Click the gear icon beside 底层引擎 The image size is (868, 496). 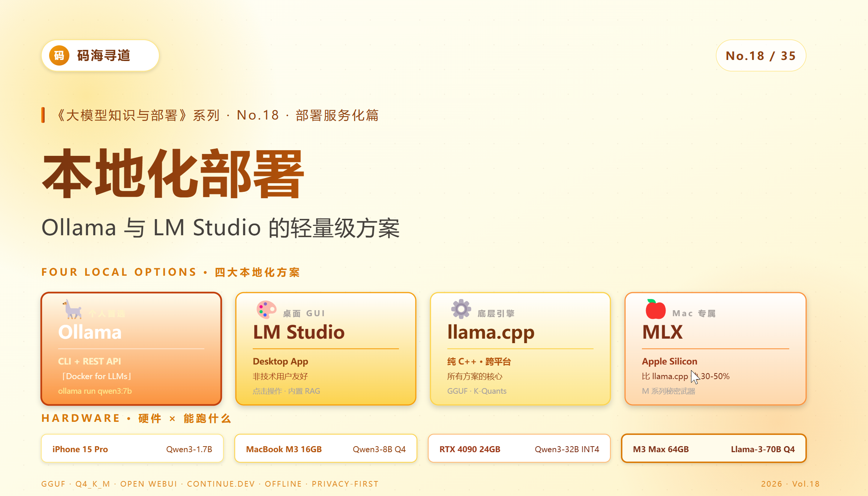[x=461, y=309]
